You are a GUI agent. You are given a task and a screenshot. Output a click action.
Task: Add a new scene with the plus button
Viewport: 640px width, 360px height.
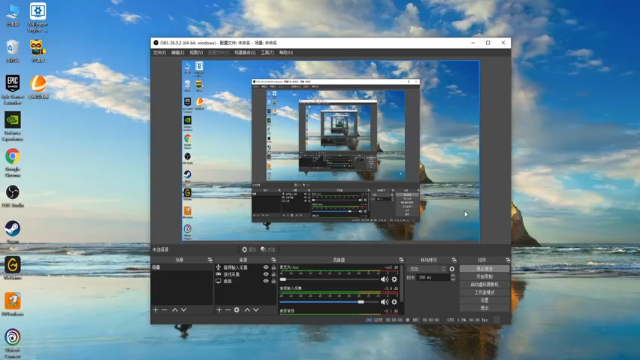pyautogui.click(x=156, y=310)
